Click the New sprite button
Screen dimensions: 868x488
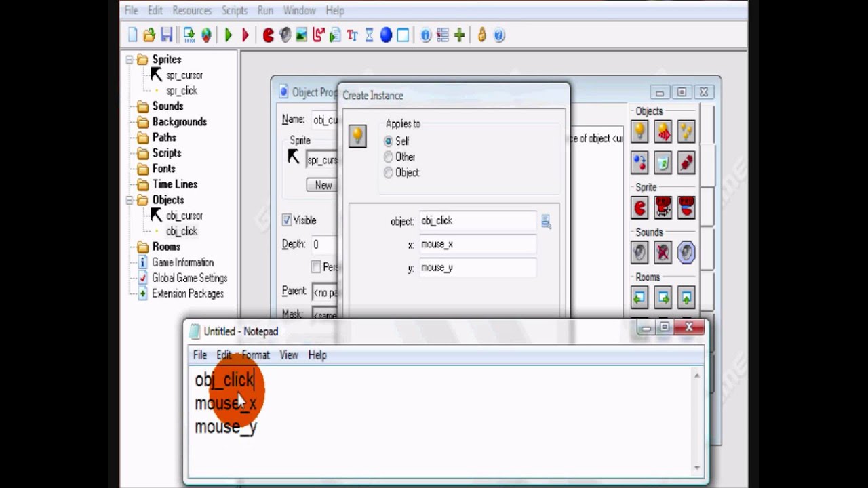322,185
